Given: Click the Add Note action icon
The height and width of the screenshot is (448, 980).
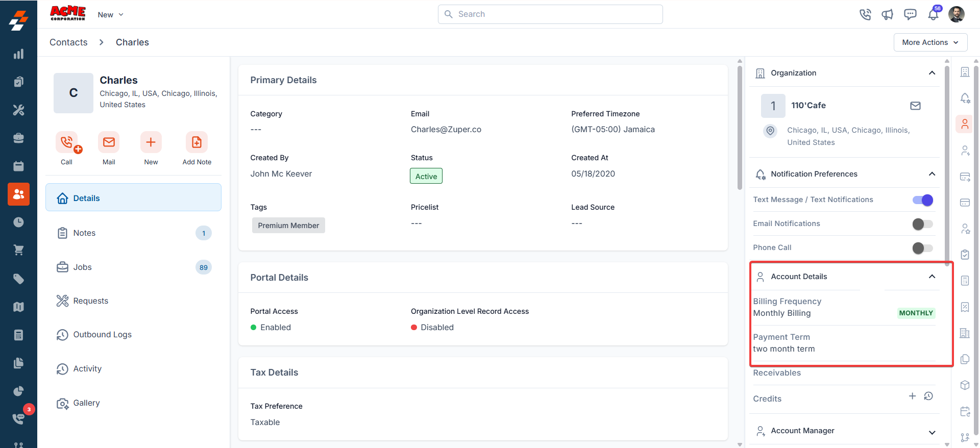Looking at the screenshot, I should (x=197, y=142).
